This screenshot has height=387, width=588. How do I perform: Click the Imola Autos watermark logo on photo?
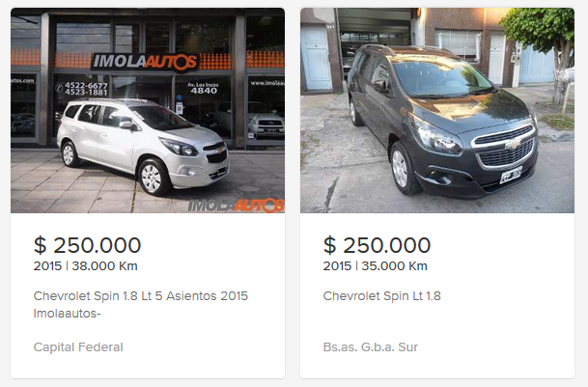pyautogui.click(x=236, y=206)
